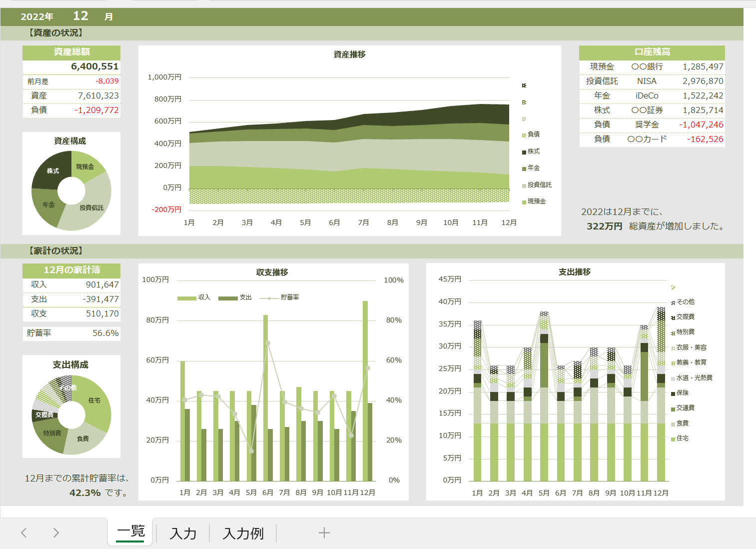Open the 入力例 sheet tab
This screenshot has height=549, width=756.
click(x=243, y=533)
